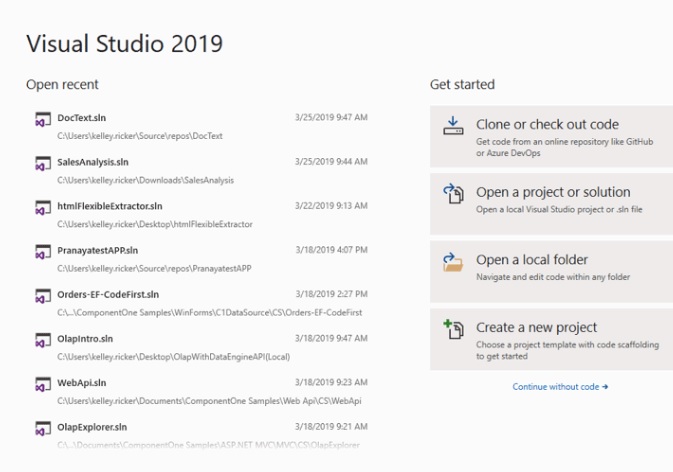Click the 3/22/2019 9:13 AM timestamp

331,206
